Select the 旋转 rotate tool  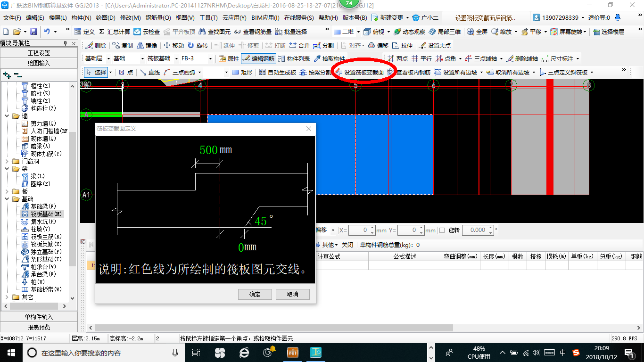[198, 45]
